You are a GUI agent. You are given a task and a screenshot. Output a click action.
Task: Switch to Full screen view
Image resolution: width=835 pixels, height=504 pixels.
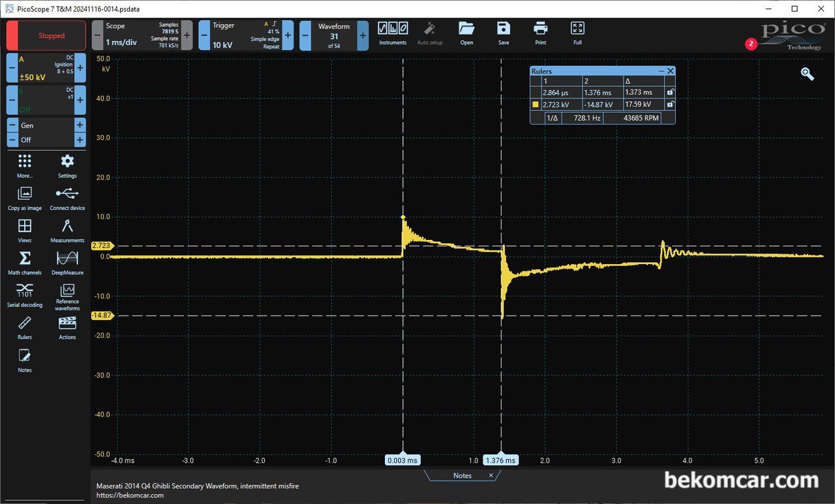click(577, 33)
